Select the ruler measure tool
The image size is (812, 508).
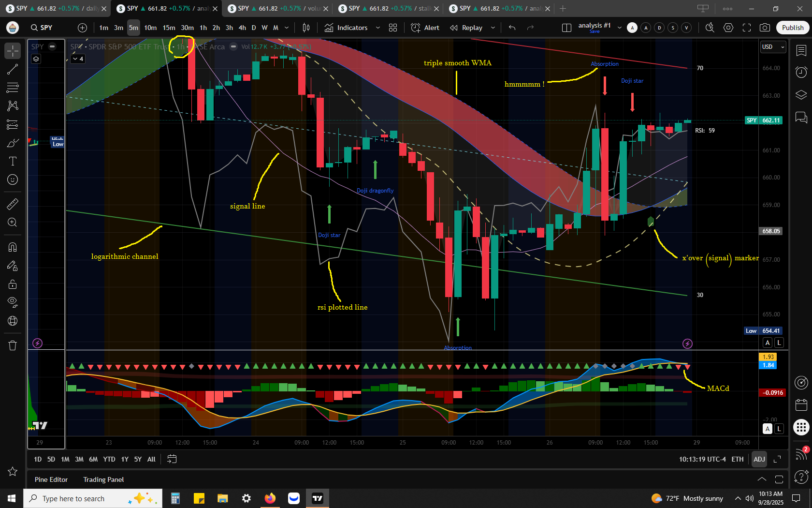coord(13,204)
